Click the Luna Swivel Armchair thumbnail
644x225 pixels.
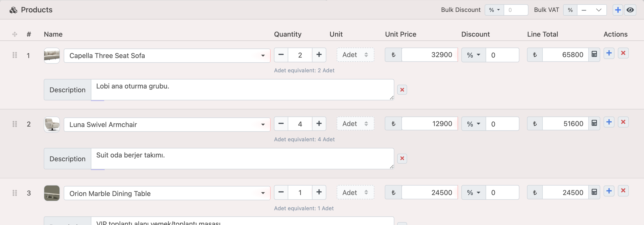52,124
